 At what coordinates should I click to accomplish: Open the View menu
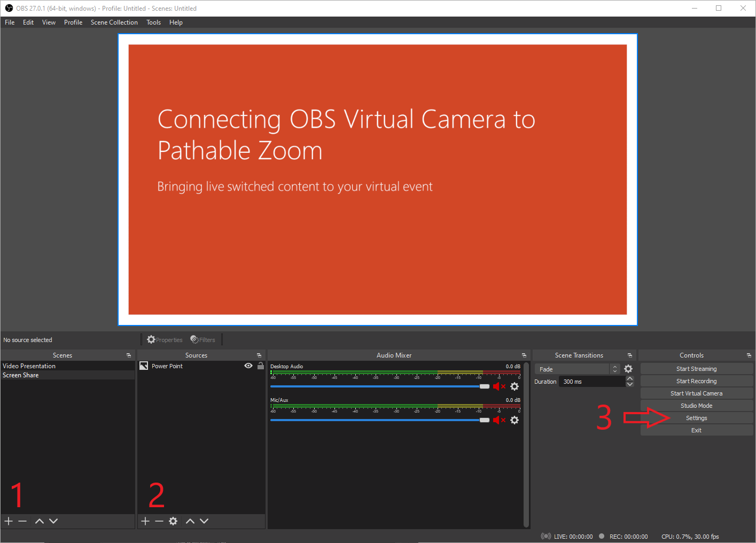pos(49,22)
